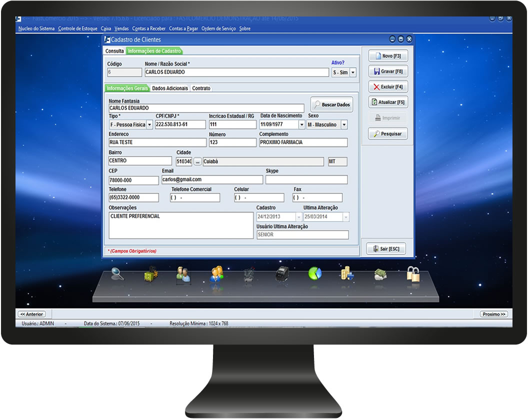528x420 pixels.
Task: Click the shopping cart icon in the dock
Action: pos(248,274)
